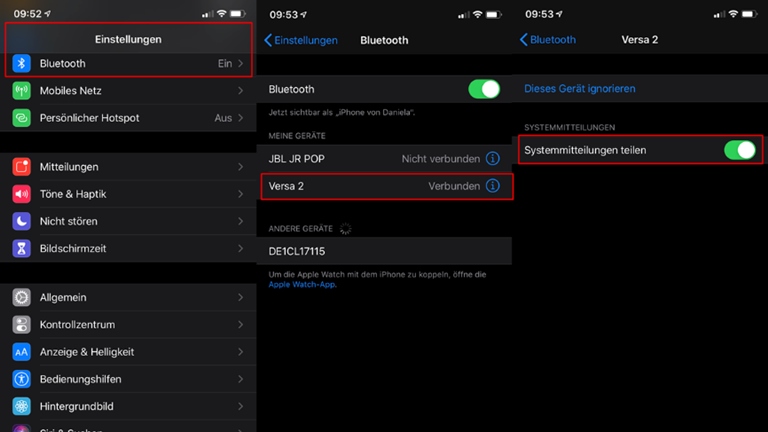The width and height of the screenshot is (768, 432).
Task: Go back to Einstellungen
Action: pyautogui.click(x=301, y=40)
